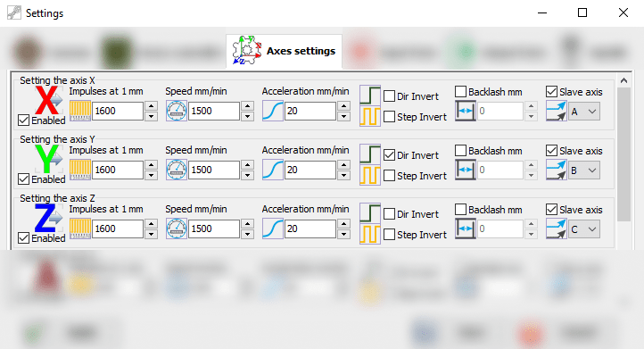Increase X axis speed with up arrow
The height and width of the screenshot is (349, 644).
[x=247, y=106]
